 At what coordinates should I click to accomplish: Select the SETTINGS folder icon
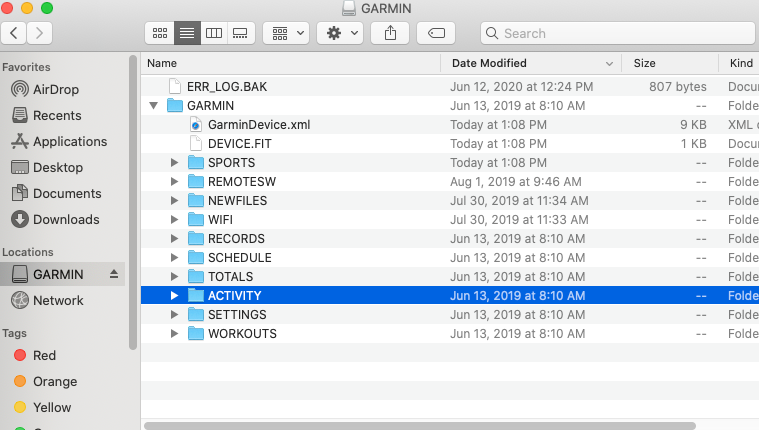pyautogui.click(x=196, y=315)
